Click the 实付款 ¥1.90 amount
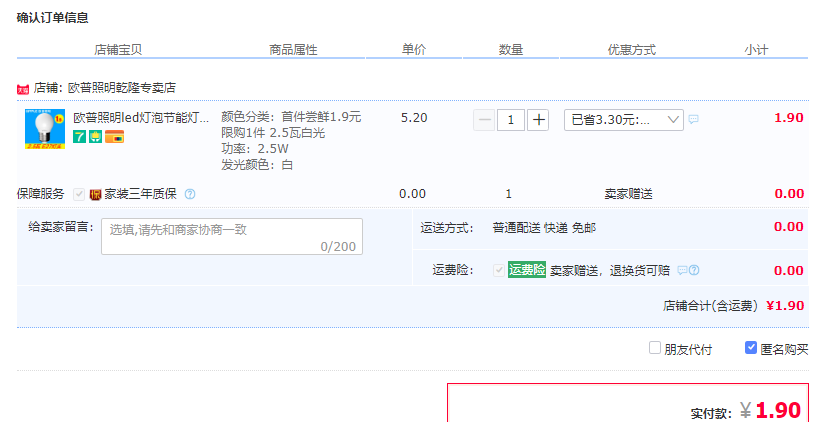Viewport: 820px width, 422px height. tap(746, 410)
